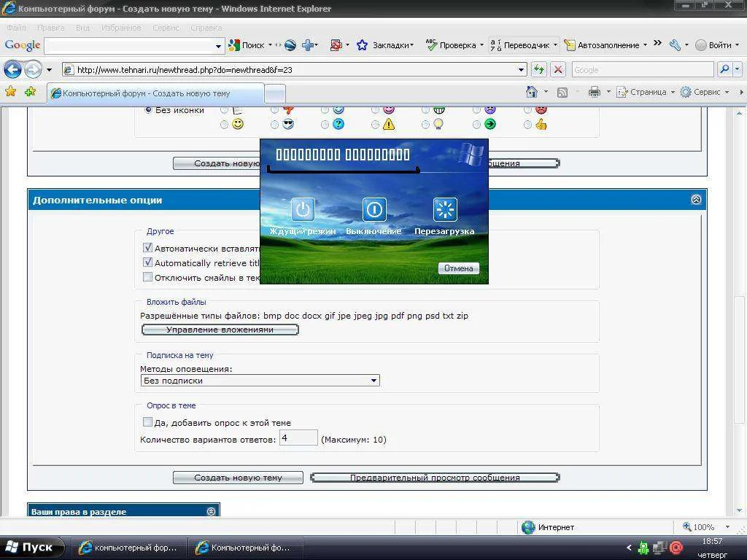Click the Refresh page icon
747x560 pixels.
[x=539, y=70]
